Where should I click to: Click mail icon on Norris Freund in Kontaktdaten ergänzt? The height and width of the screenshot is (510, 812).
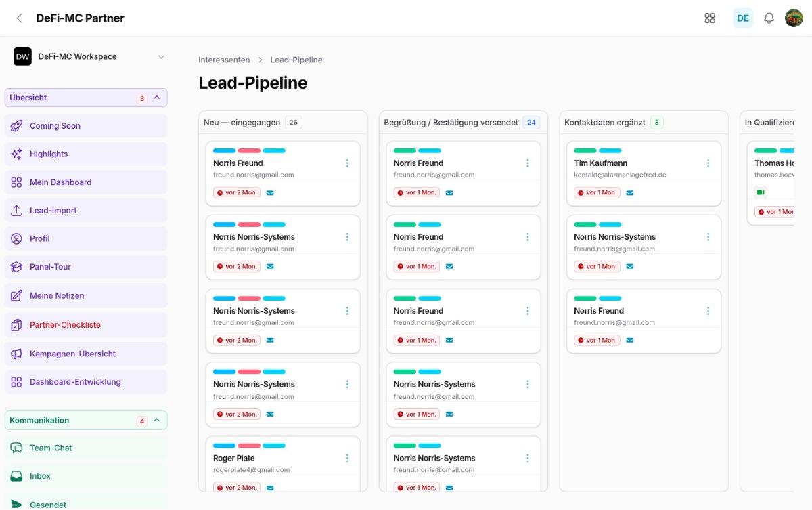point(630,341)
